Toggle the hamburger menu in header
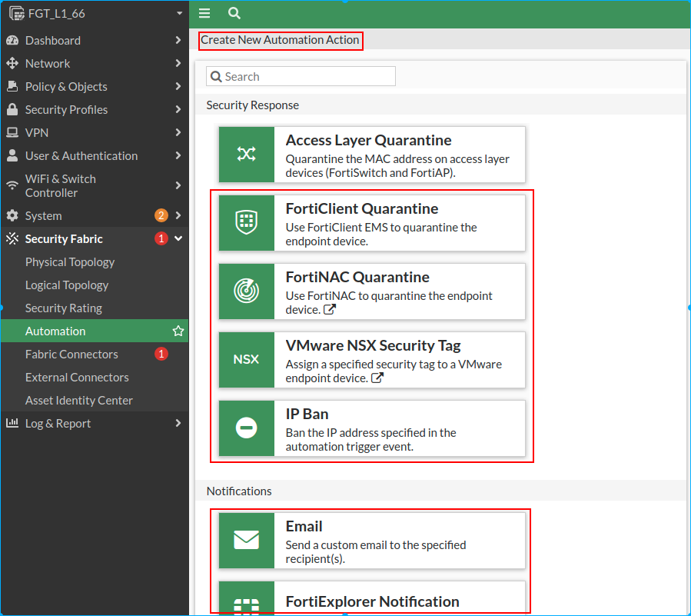This screenshot has height=616, width=691. coord(204,13)
